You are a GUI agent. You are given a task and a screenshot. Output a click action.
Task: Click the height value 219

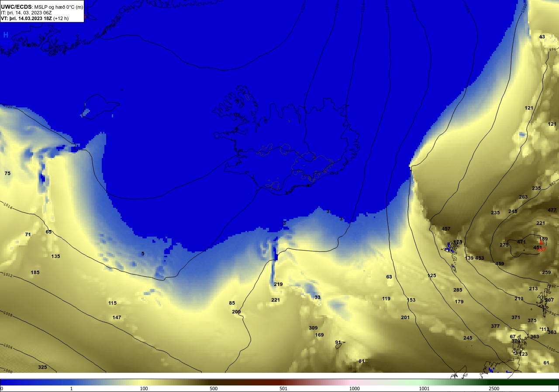[x=278, y=284]
